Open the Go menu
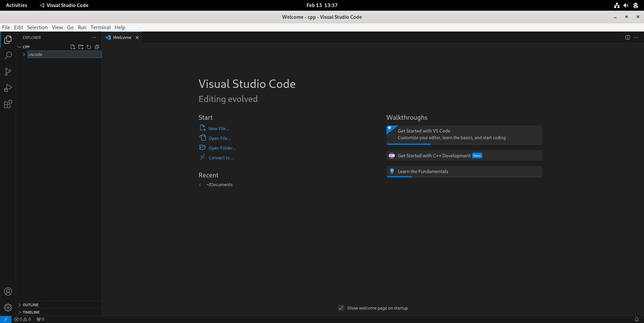644x323 pixels. pos(70,28)
